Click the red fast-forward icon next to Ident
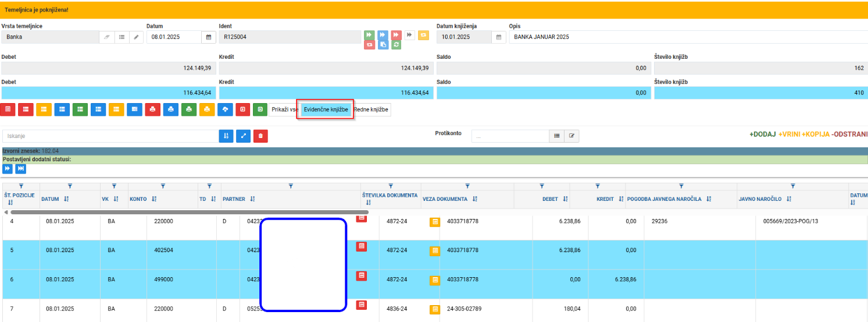Image resolution: width=868 pixels, height=322 pixels. (396, 35)
